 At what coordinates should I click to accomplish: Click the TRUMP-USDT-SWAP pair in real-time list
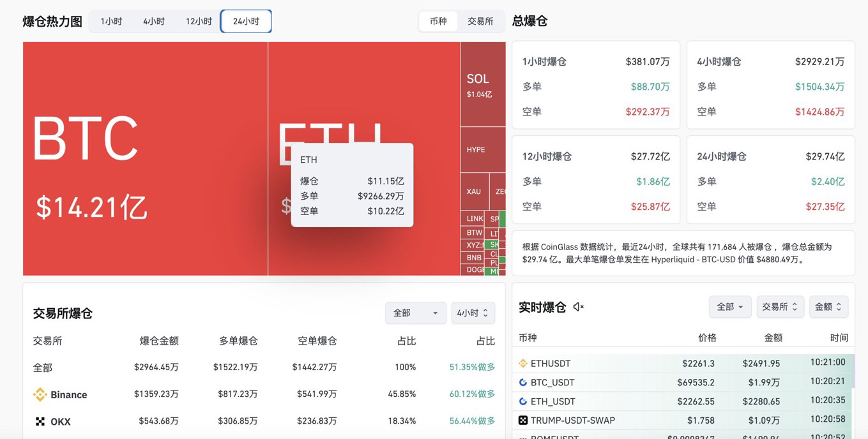[573, 420]
